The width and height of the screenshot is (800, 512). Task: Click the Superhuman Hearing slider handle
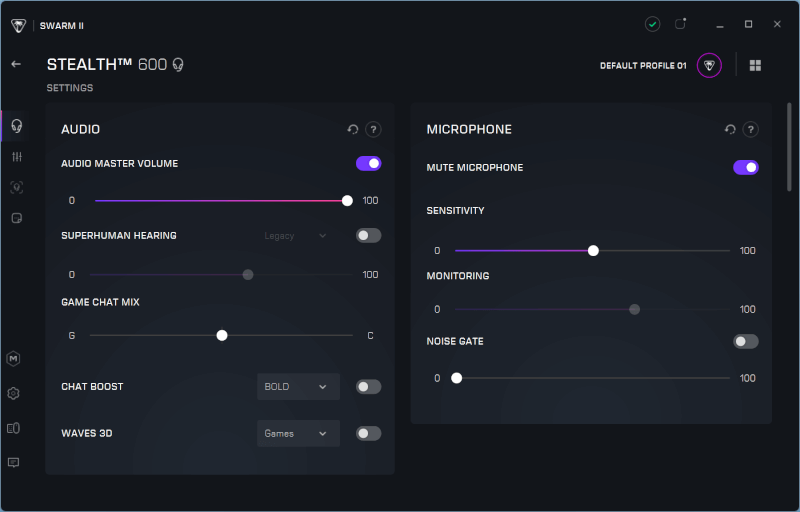[x=248, y=275]
